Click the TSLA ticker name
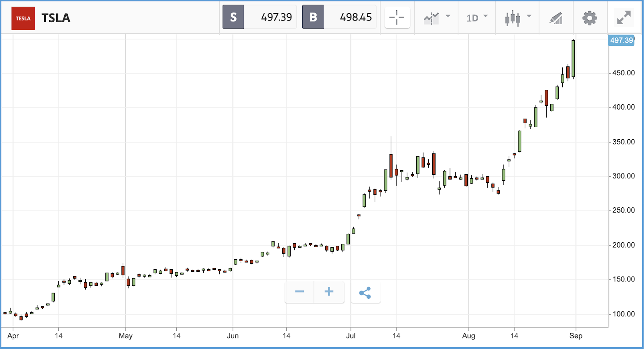The width and height of the screenshot is (644, 349). click(56, 18)
